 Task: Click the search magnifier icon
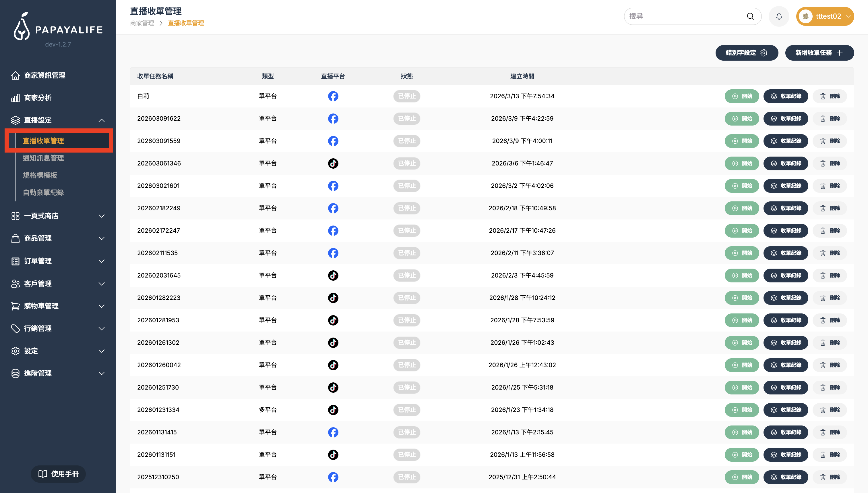(750, 16)
